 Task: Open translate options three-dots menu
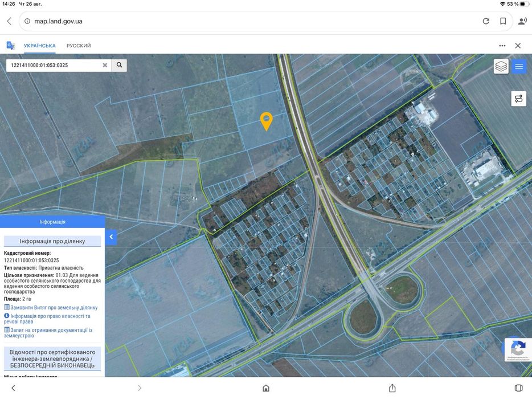pyautogui.click(x=502, y=46)
